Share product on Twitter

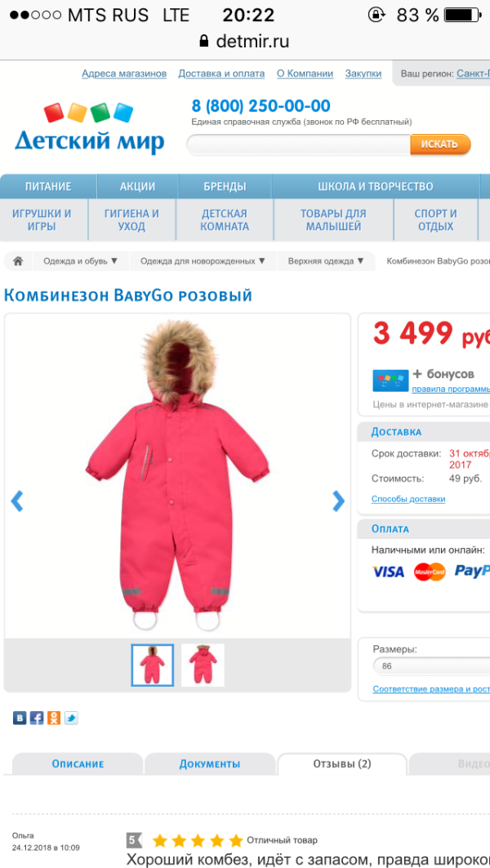coord(71,718)
